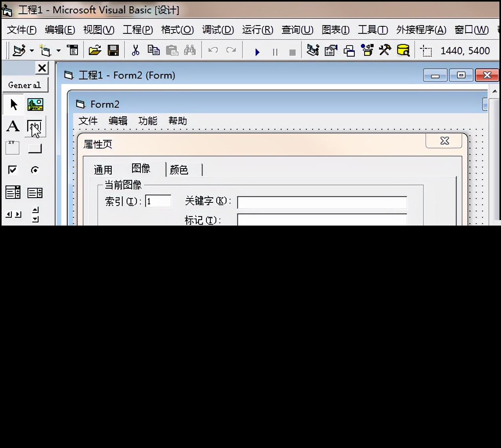Start the program with the Run button
This screenshot has height=448, width=501.
coord(257,52)
